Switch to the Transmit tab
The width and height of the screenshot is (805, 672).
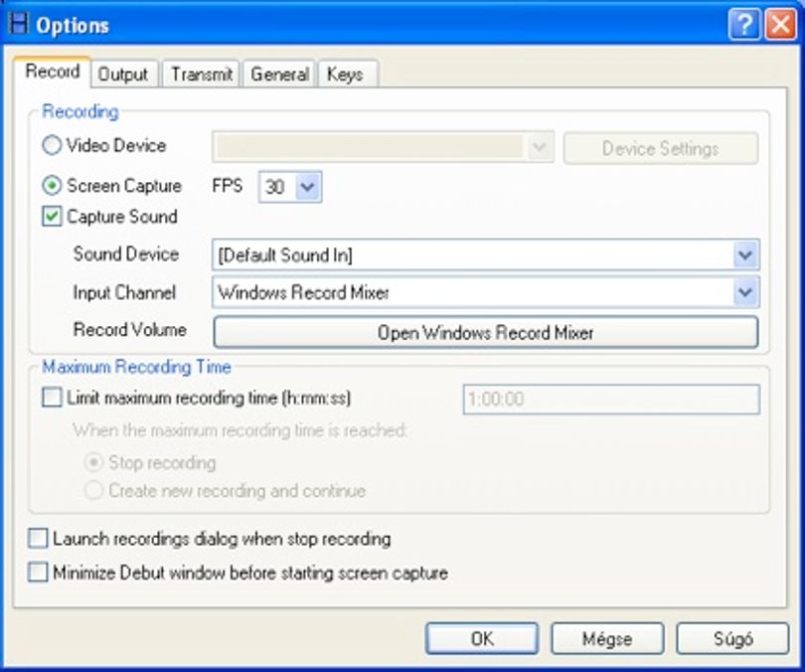201,75
